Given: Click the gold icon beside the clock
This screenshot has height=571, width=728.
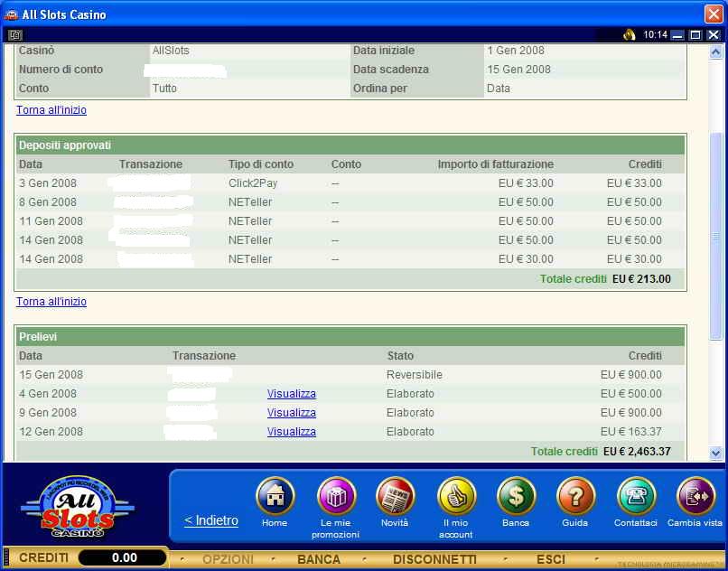Looking at the screenshot, I should 630,35.
